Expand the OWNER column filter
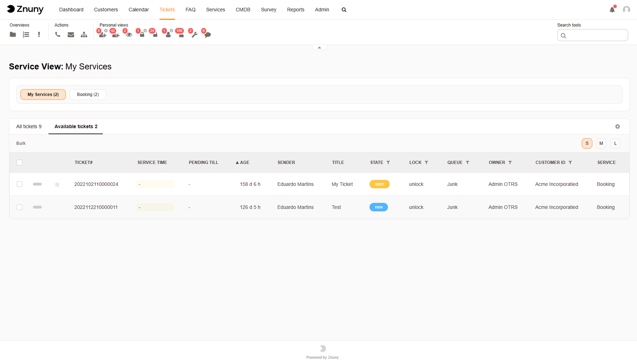 (x=510, y=163)
